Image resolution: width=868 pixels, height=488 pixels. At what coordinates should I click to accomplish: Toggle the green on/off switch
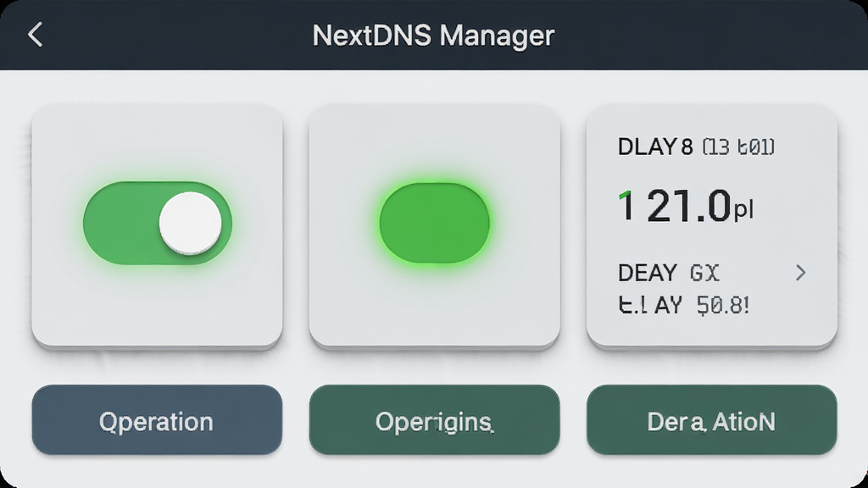click(x=157, y=223)
